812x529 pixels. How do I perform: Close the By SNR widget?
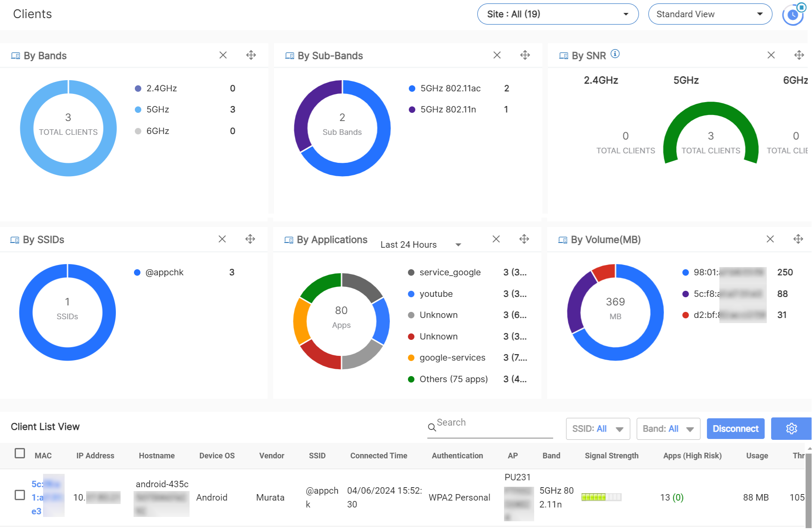coord(771,55)
